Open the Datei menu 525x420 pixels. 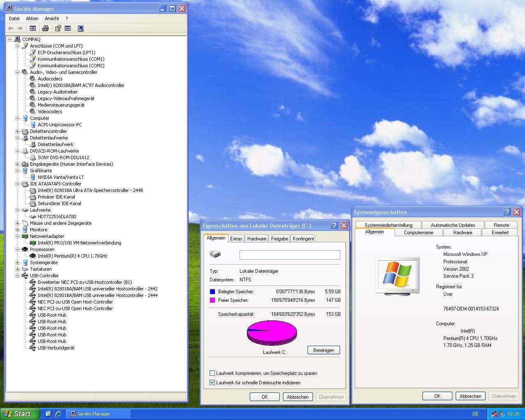click(x=14, y=18)
